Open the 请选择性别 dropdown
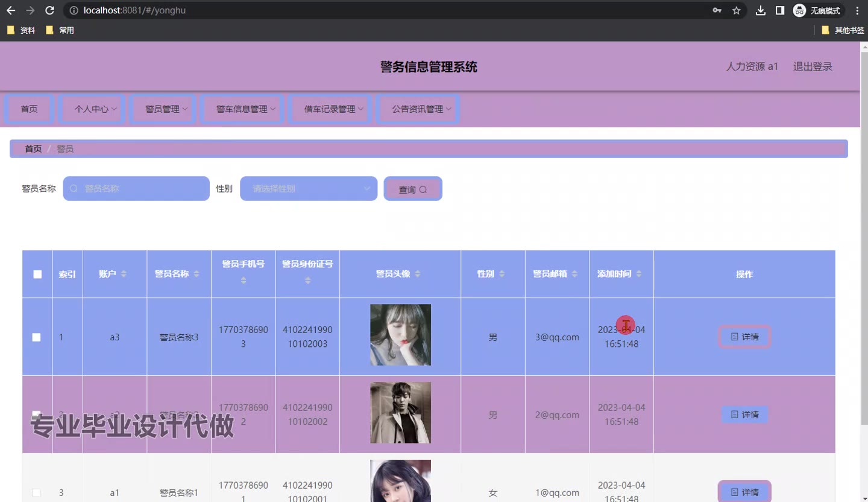Viewport: 868px width, 502px height. point(309,189)
